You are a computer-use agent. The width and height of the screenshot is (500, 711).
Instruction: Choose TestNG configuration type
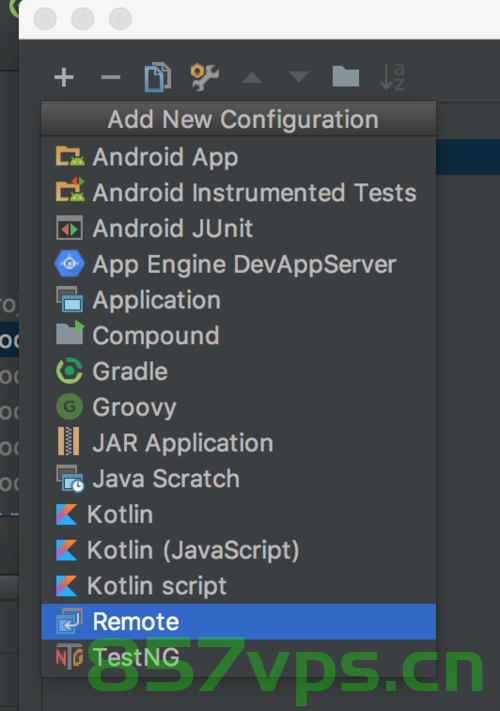238,657
